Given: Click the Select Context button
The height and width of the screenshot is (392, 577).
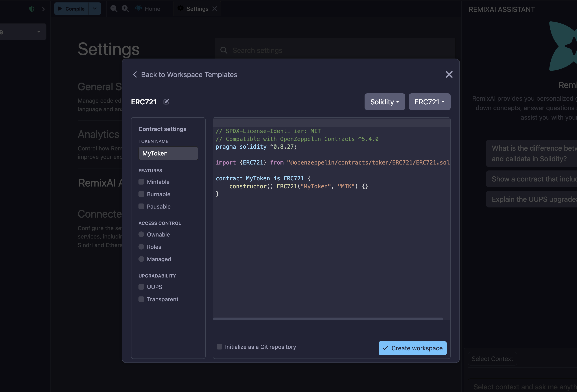Looking at the screenshot, I should click(492, 359).
